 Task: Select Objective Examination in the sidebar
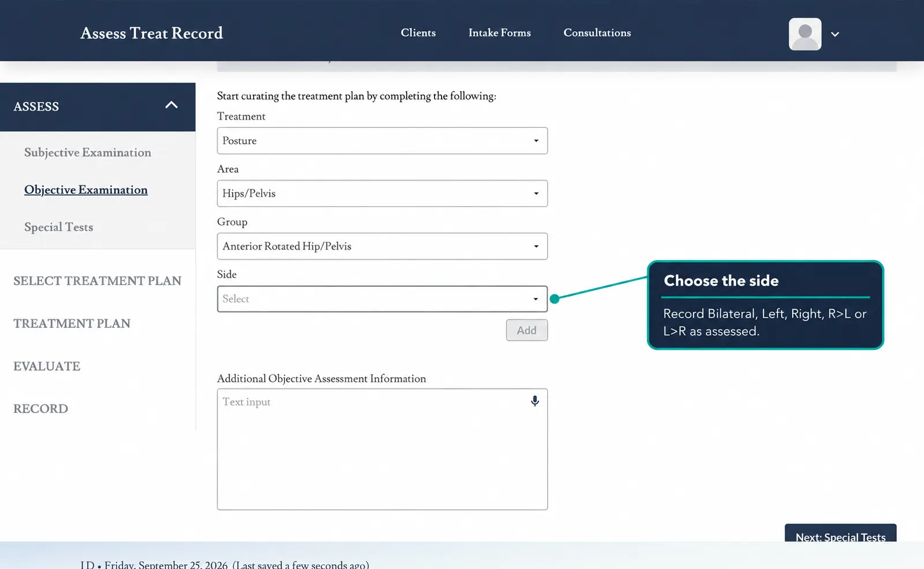(x=86, y=190)
